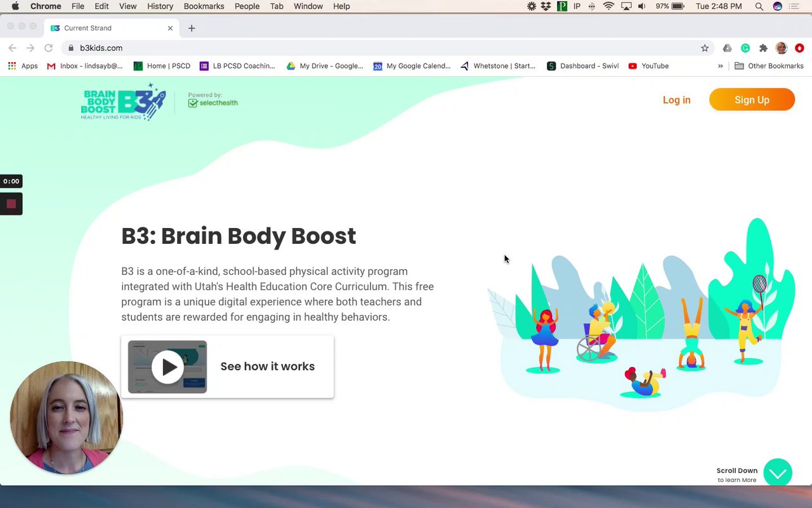
Task: Click the Scroll Down arrow circle
Action: pos(778,473)
